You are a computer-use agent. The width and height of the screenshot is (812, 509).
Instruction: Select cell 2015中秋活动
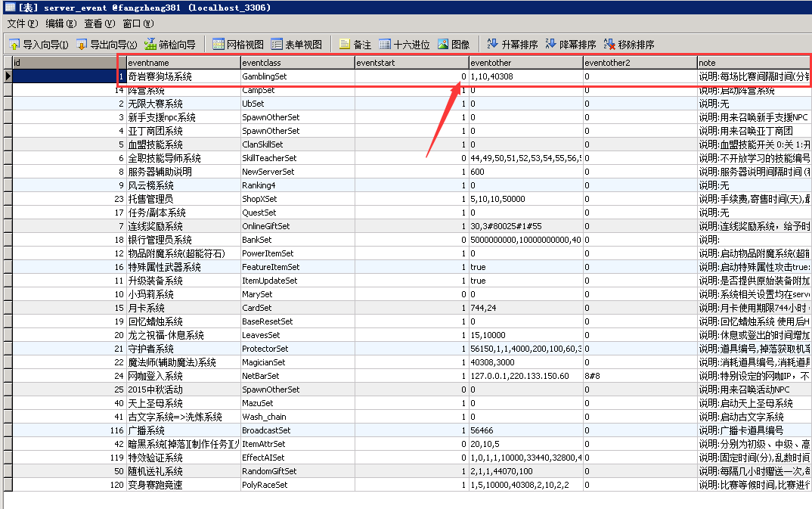(x=183, y=390)
